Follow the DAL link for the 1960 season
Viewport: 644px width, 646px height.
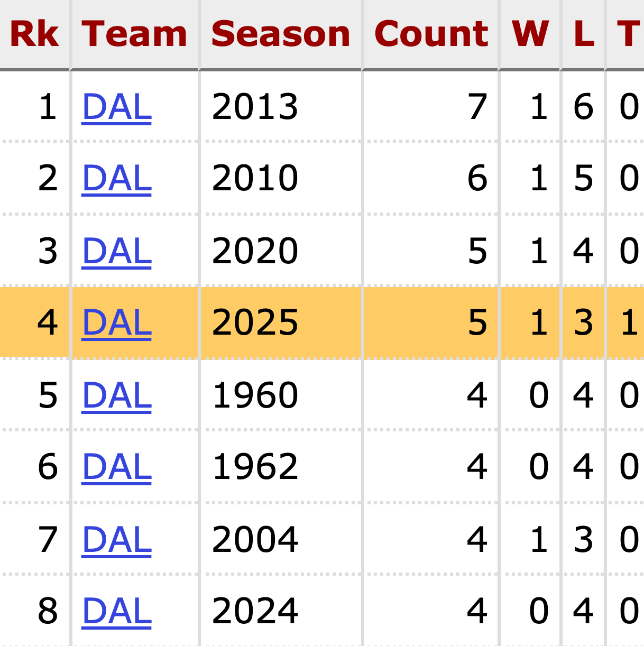[117, 395]
